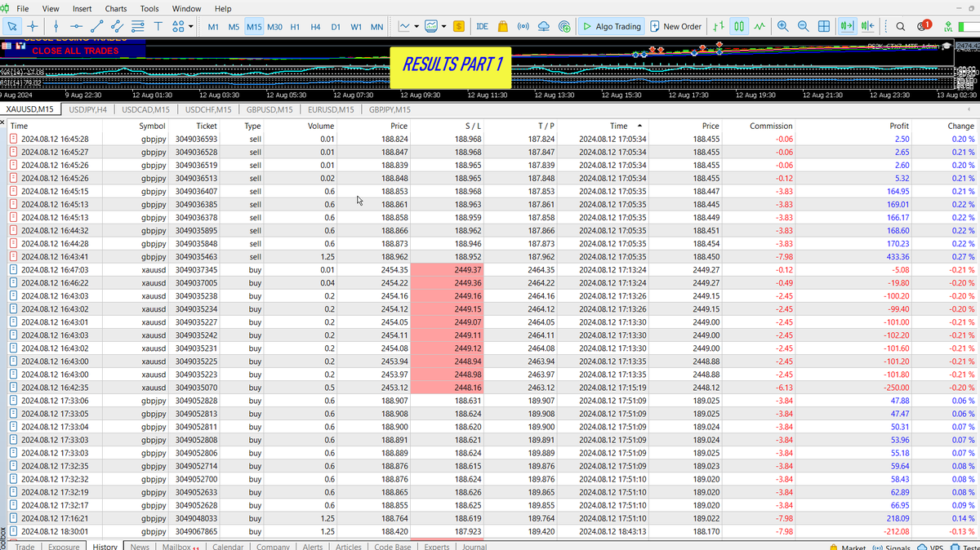Open the Charts menu

tap(116, 8)
